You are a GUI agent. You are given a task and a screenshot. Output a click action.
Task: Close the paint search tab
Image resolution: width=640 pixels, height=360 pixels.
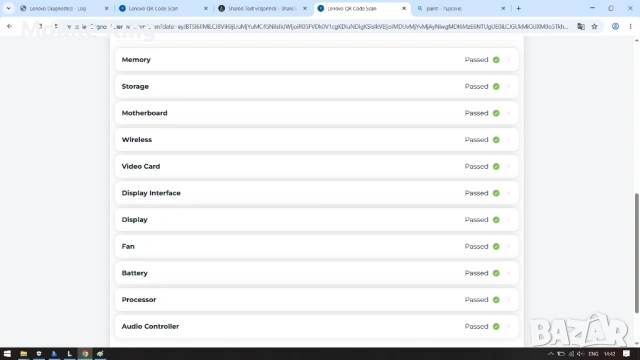click(503, 8)
